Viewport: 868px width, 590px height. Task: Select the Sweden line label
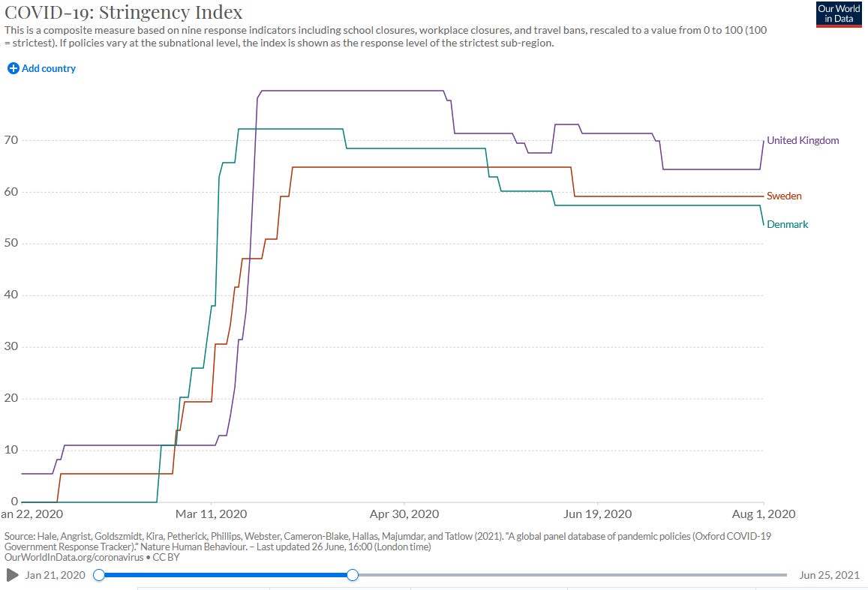pyautogui.click(x=784, y=196)
